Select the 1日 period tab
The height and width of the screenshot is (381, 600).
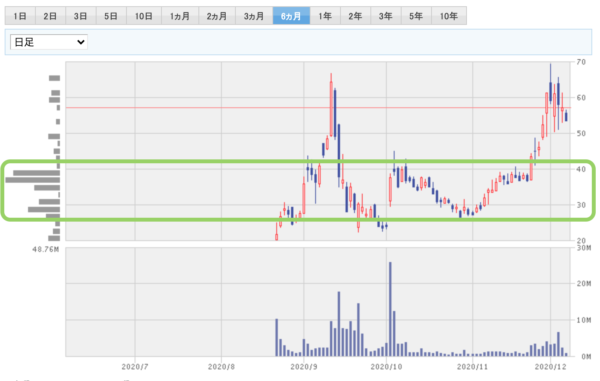tap(20, 16)
